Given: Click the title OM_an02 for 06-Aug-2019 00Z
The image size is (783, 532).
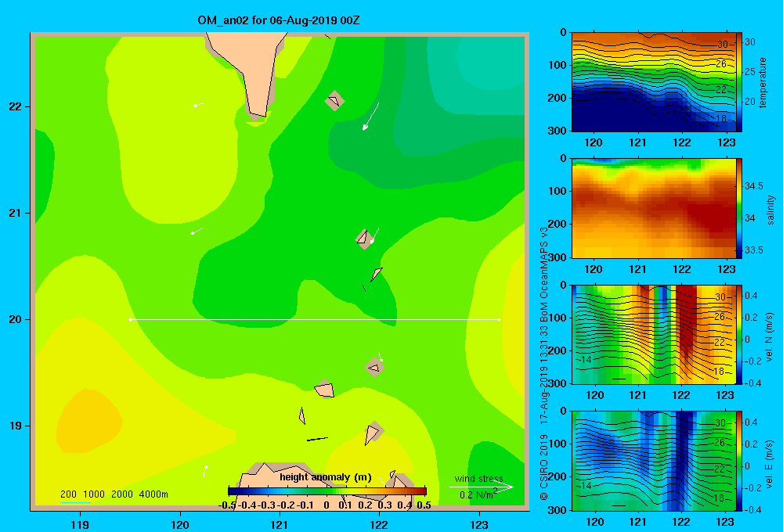Looking at the screenshot, I should (x=279, y=20).
